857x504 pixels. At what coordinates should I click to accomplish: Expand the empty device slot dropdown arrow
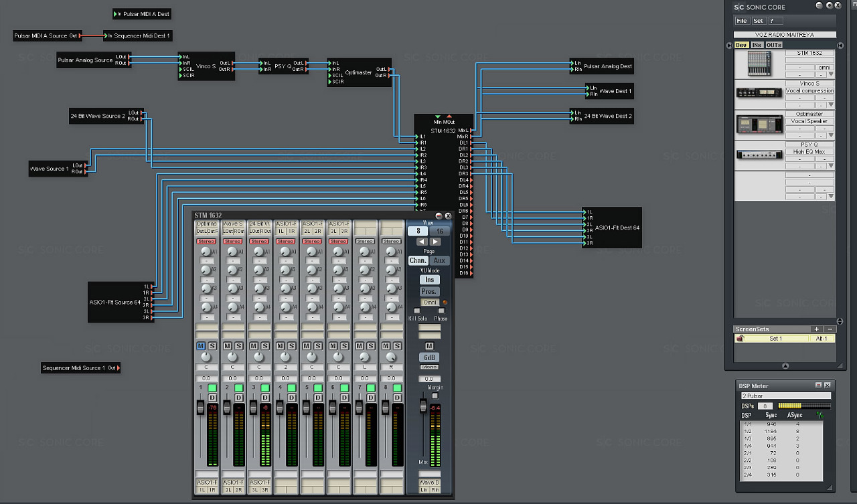(831, 196)
